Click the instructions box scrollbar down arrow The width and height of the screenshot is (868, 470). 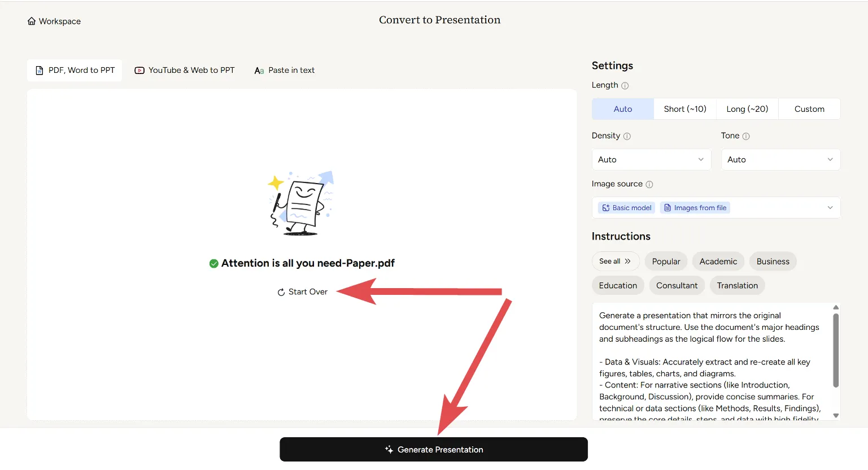[x=836, y=416]
